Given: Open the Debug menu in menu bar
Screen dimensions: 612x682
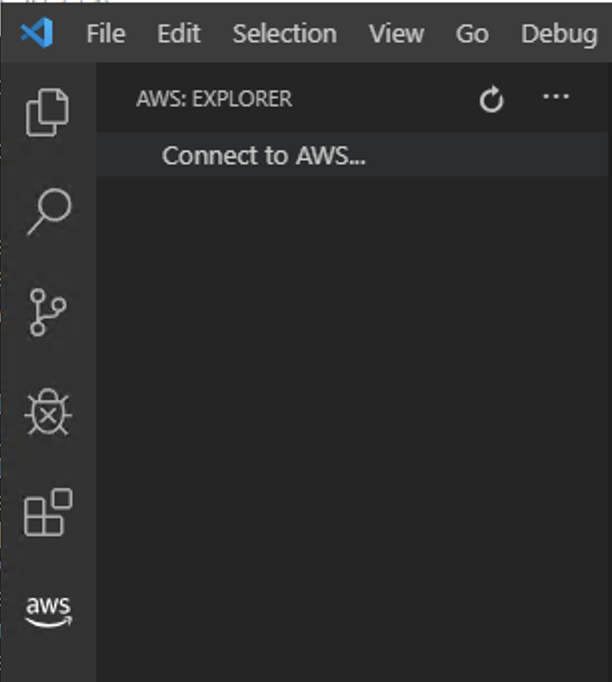Looking at the screenshot, I should (559, 34).
